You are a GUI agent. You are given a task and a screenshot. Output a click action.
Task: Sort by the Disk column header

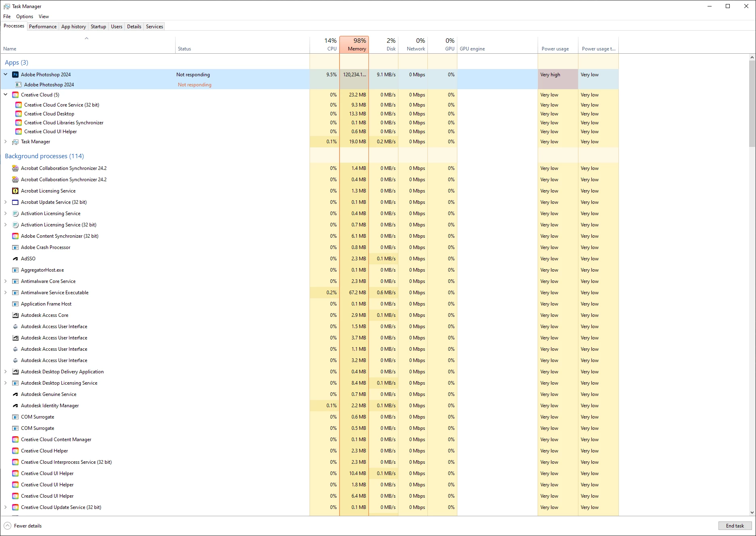(x=383, y=45)
